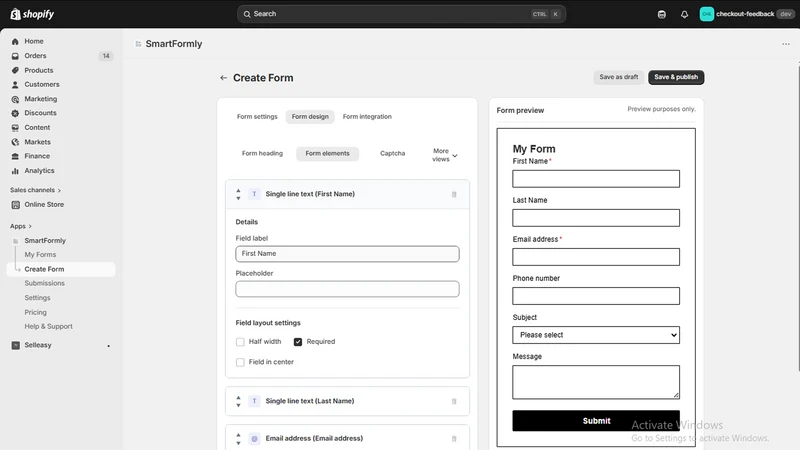Screen dimensions: 800x450
Task: Expand the More views dropdown
Action: pos(444,155)
